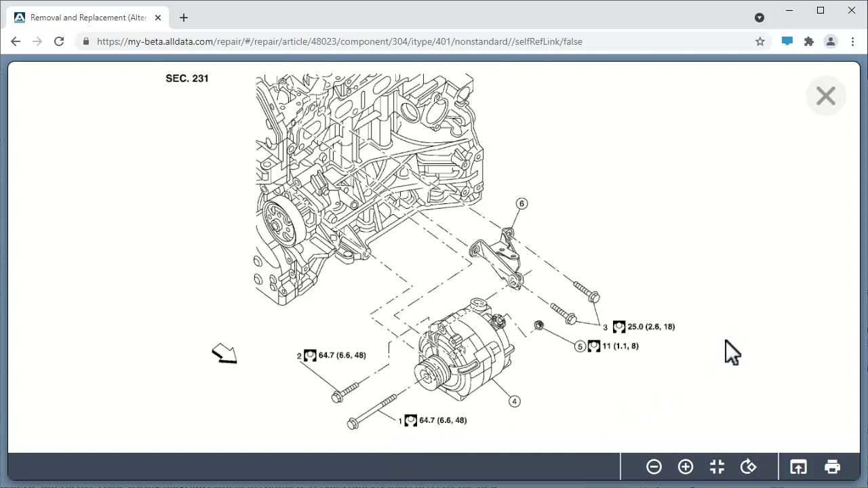
Task: Print the diagram
Action: point(832,467)
